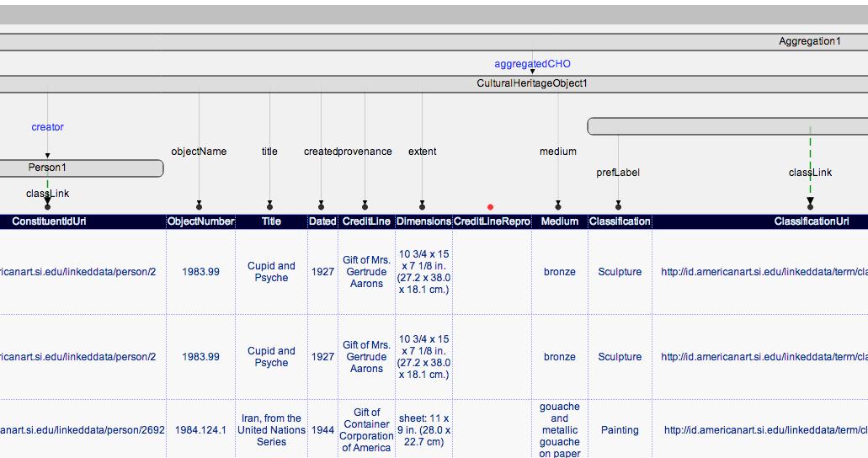Click the anchor dot above Dated column
The height and width of the screenshot is (458, 868).
click(x=321, y=205)
